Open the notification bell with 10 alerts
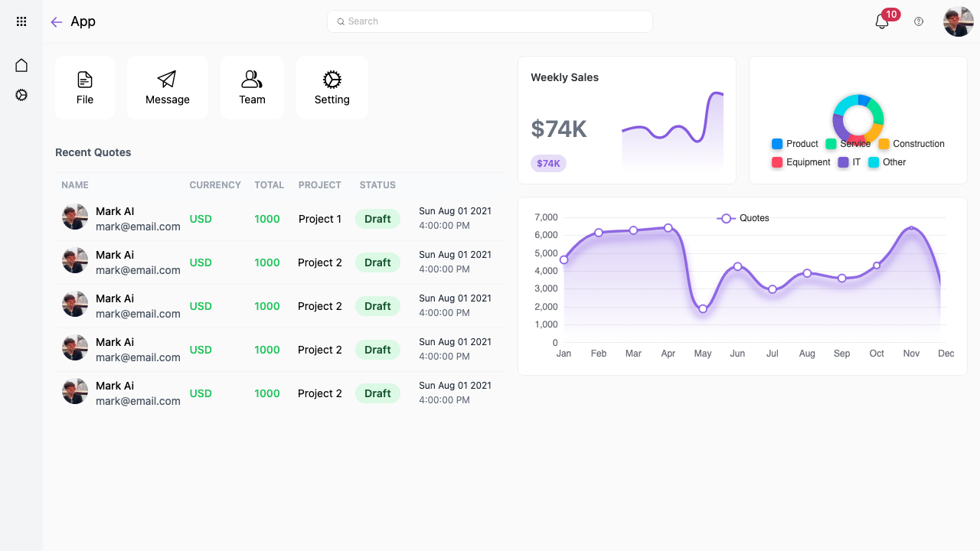This screenshot has width=980, height=551. pyautogui.click(x=880, y=22)
